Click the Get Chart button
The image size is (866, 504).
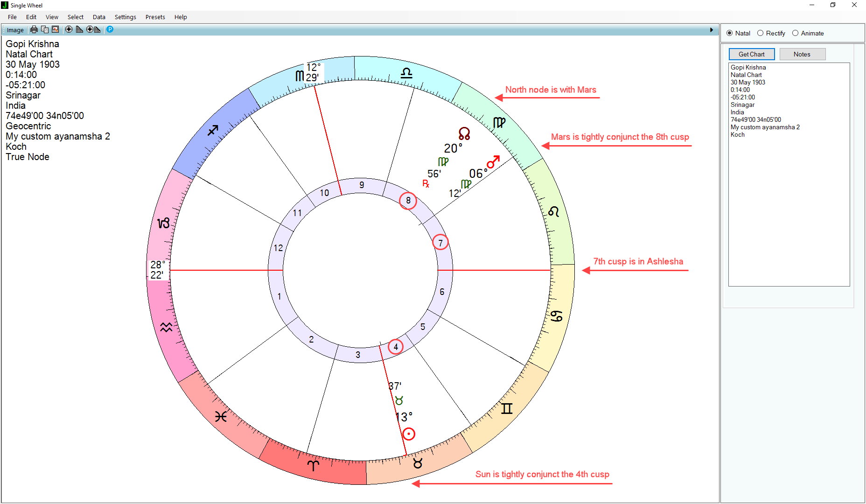[751, 54]
